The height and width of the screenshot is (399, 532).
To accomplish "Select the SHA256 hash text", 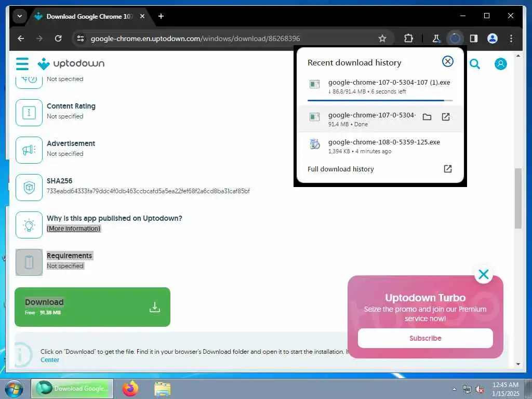I will tap(148, 191).
